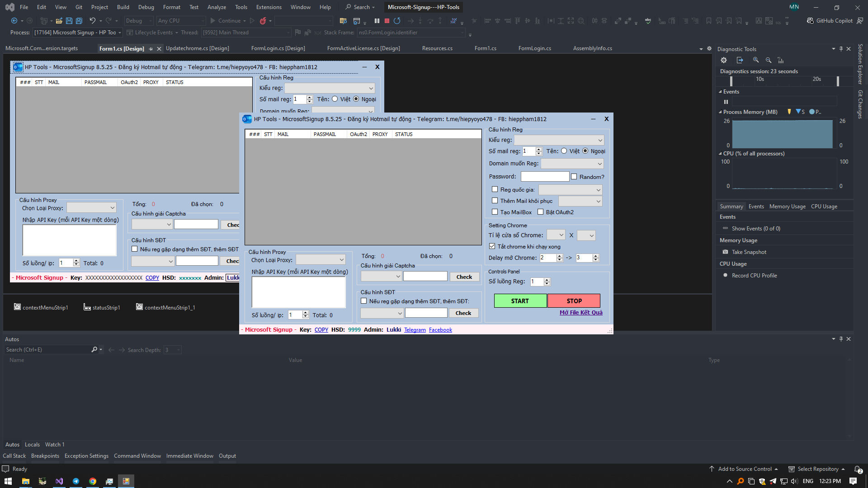Click the COPY key link in running app
The width and height of the screenshot is (868, 488).
click(321, 330)
